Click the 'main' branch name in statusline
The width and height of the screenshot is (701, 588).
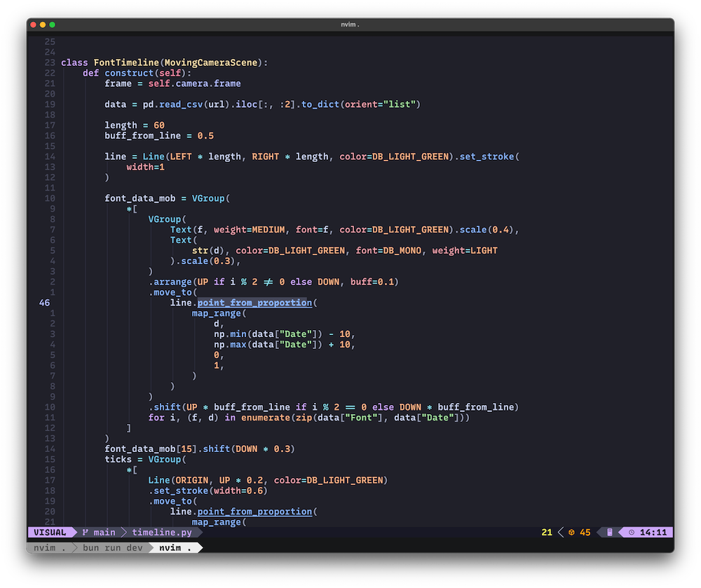pos(104,532)
